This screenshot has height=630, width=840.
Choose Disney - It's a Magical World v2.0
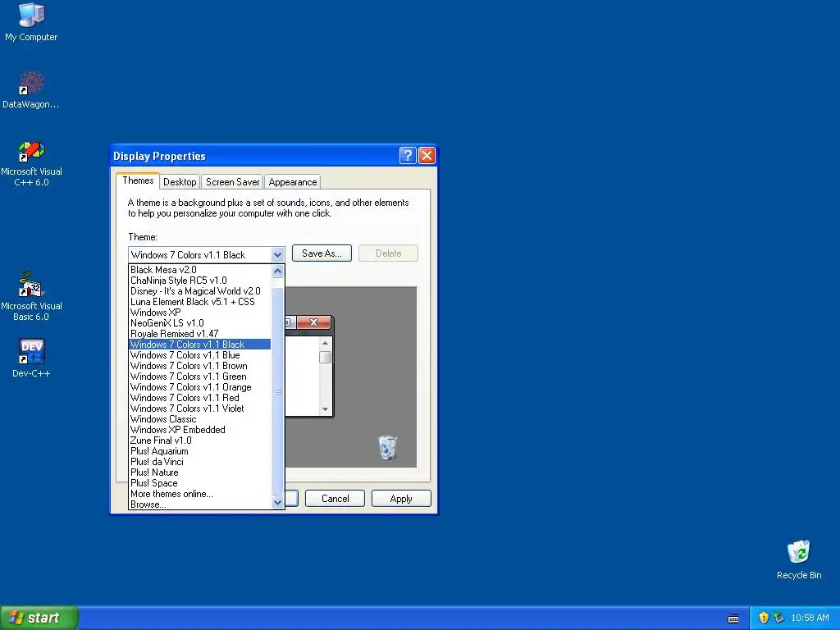200,291
